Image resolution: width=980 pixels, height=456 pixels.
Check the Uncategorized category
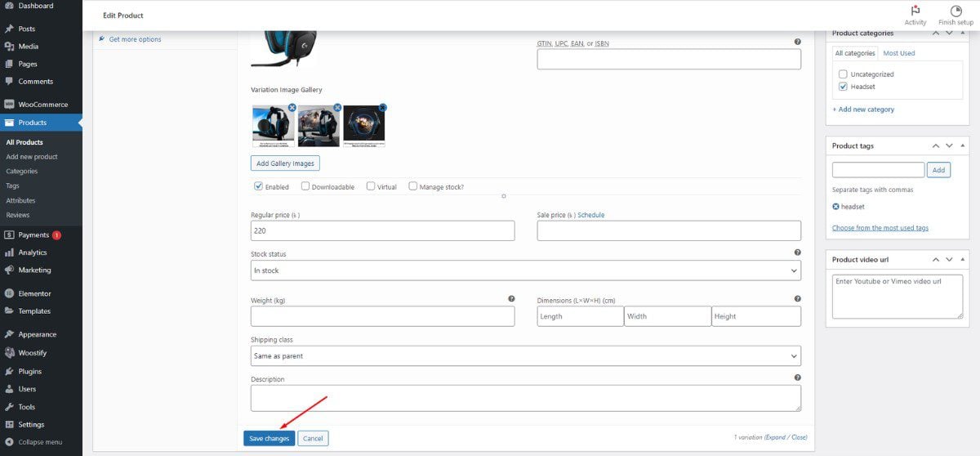point(843,74)
